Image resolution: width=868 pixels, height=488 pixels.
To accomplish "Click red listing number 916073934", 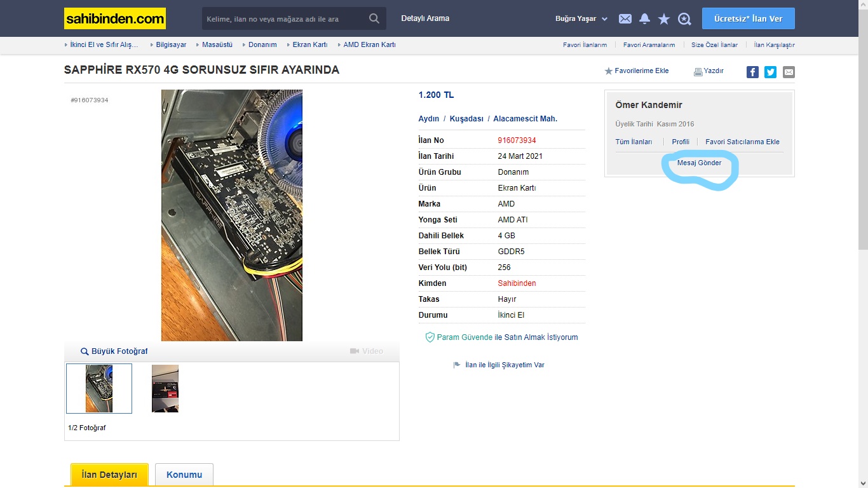I will (x=517, y=140).
